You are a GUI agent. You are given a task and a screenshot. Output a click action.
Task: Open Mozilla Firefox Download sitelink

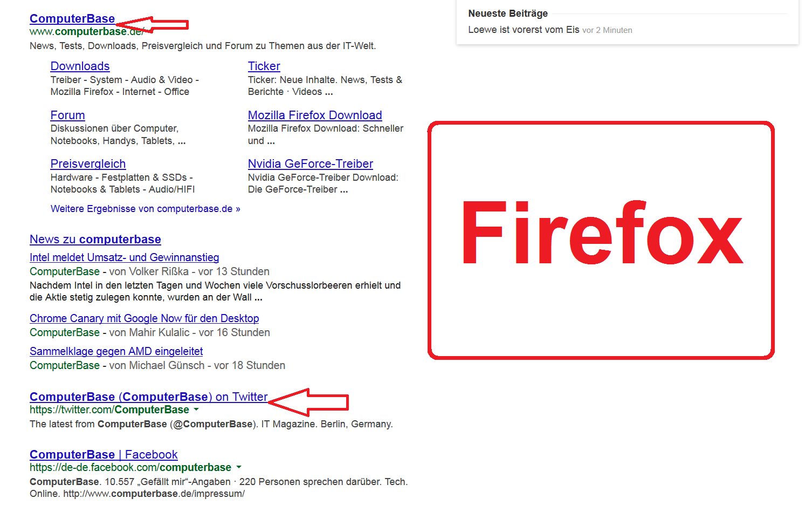click(315, 115)
